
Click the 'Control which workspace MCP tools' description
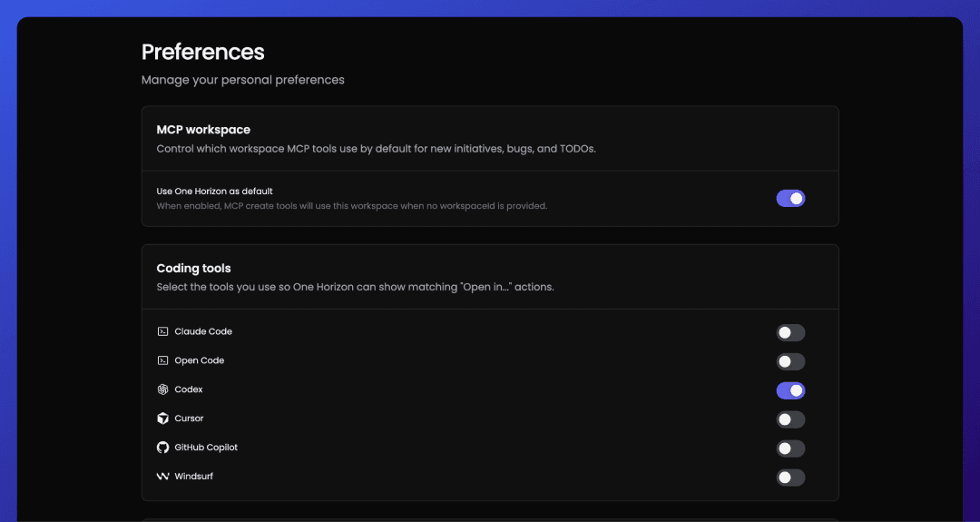pyautogui.click(x=377, y=149)
